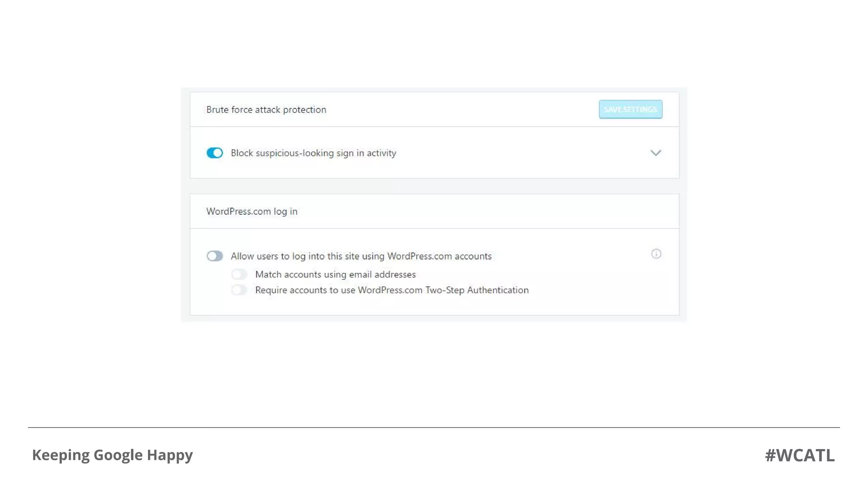Click the word 'Google' in footer

tap(118, 455)
